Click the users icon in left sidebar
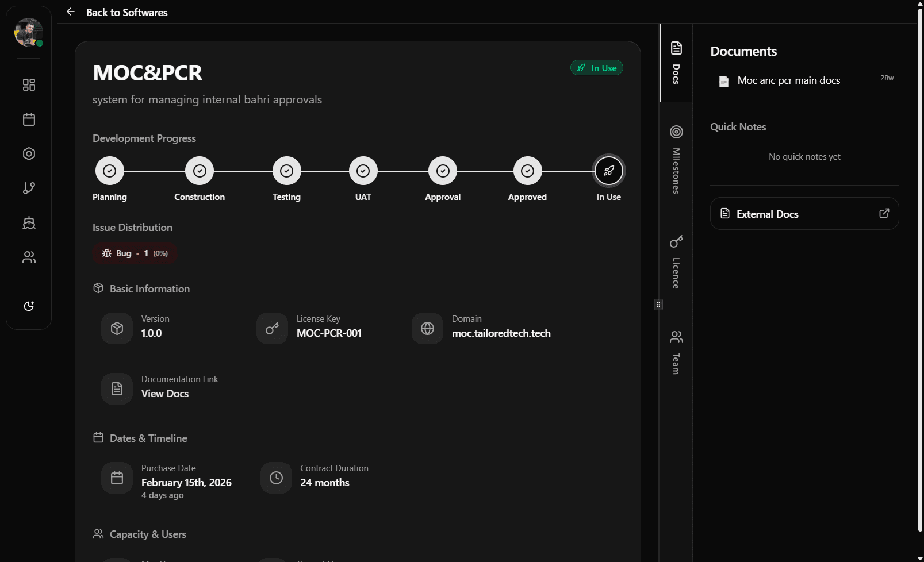The height and width of the screenshot is (562, 924). click(28, 257)
